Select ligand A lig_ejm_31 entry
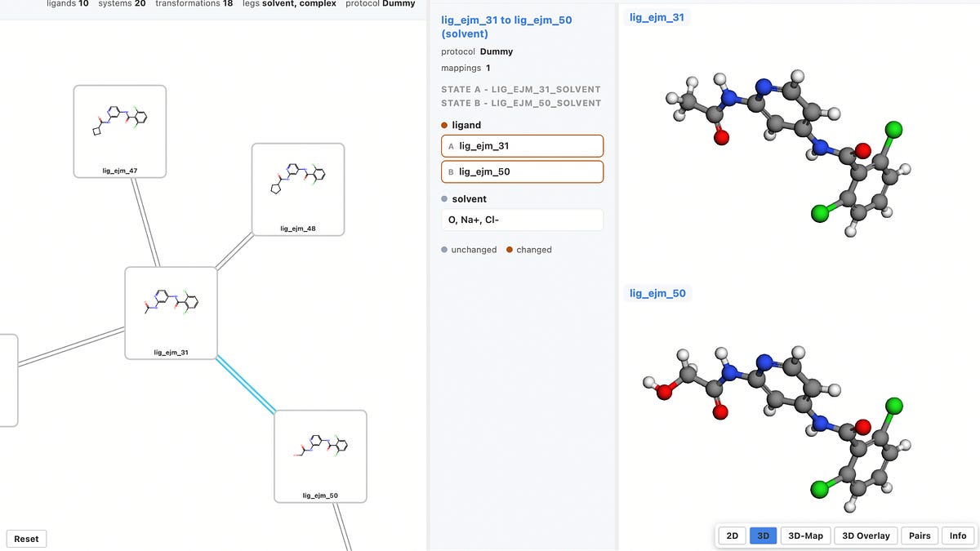 (522, 146)
